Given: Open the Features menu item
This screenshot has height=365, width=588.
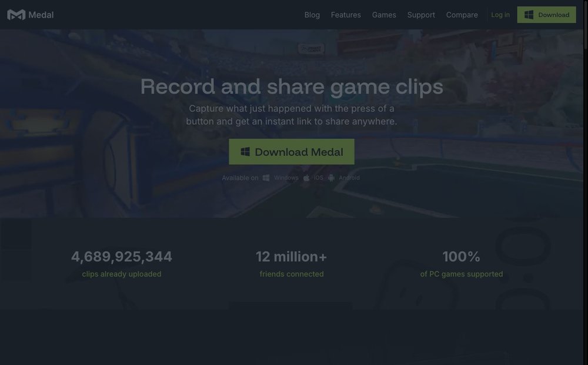Looking at the screenshot, I should pyautogui.click(x=346, y=15).
